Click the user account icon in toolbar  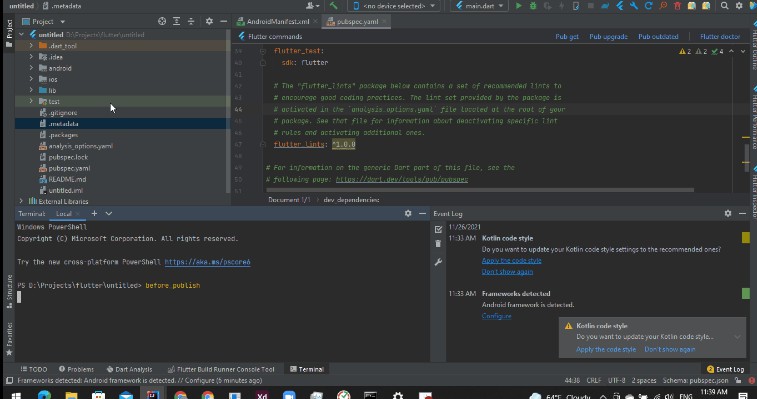coord(312,6)
